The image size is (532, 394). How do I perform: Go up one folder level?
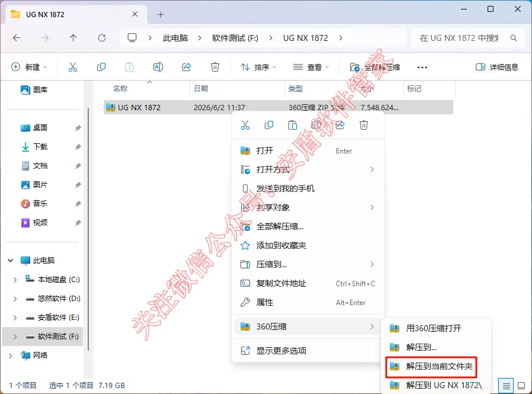pos(73,38)
